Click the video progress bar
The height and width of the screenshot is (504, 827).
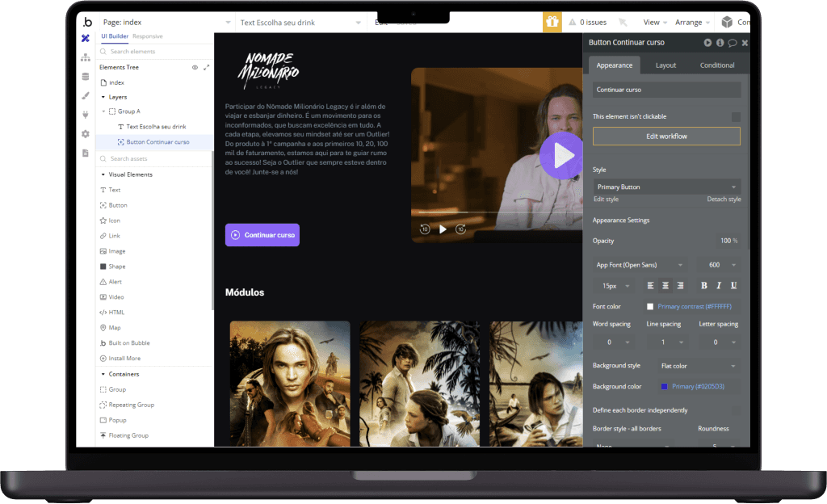pyautogui.click(x=499, y=212)
